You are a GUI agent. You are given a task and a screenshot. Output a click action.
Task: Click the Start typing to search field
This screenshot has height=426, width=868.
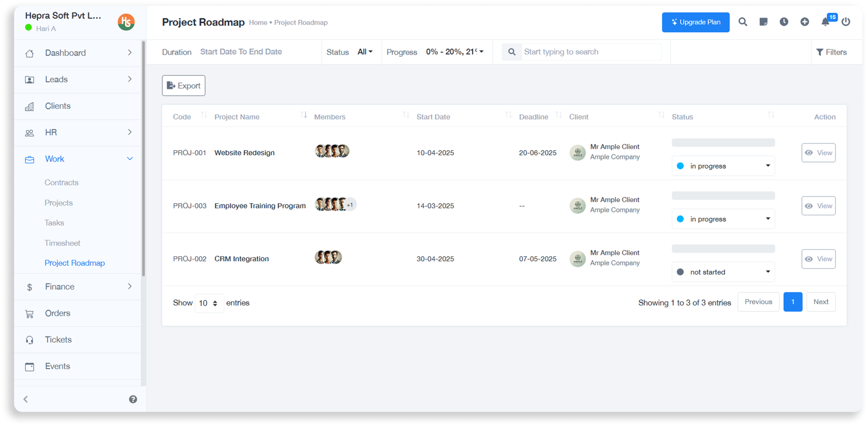[590, 52]
